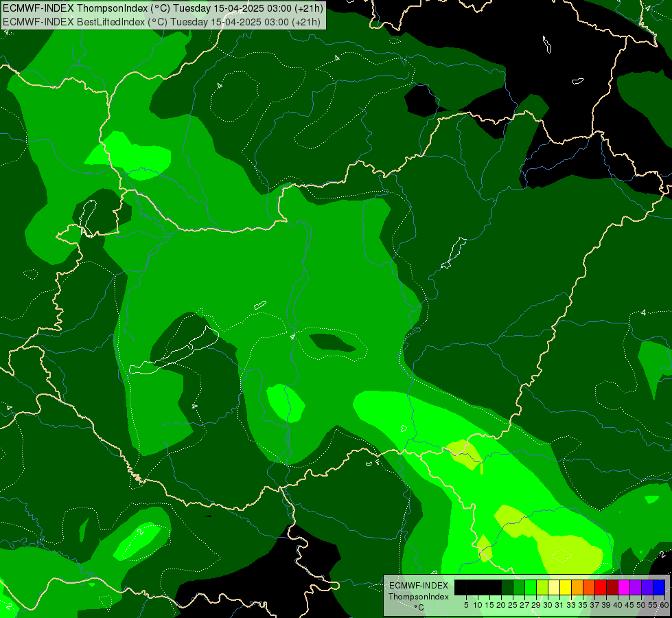Select the orange legend swatch (33–35)
Screen dimensions: 672x618
tap(577, 587)
